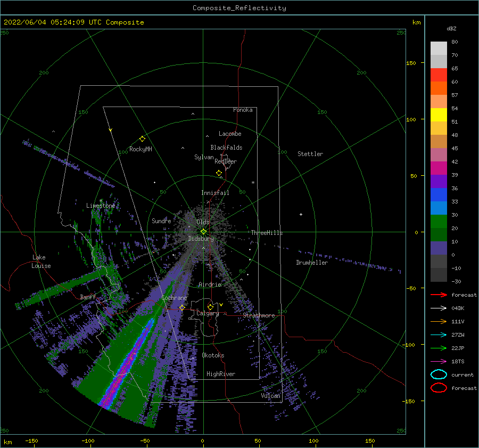Pick the lightest grey swatch atop dBZ legend

point(439,48)
